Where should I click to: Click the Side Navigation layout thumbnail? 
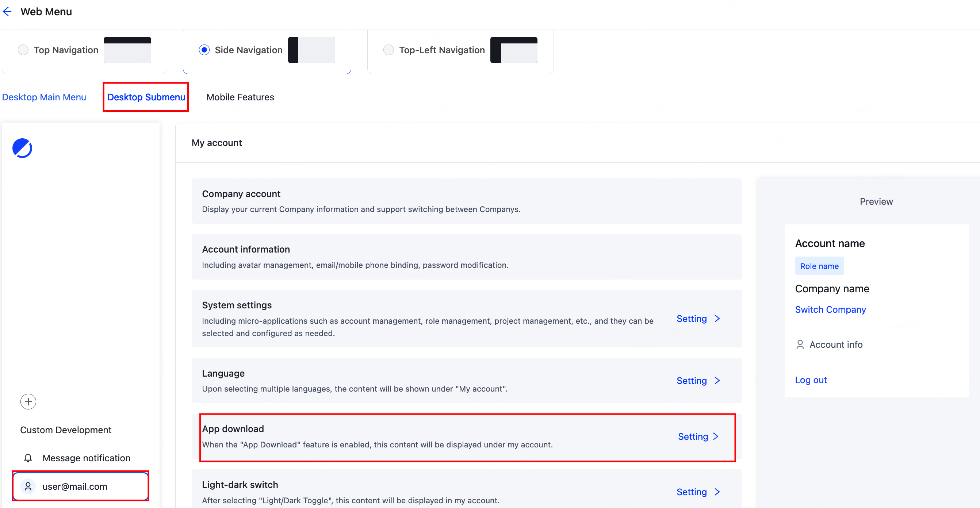pos(311,50)
